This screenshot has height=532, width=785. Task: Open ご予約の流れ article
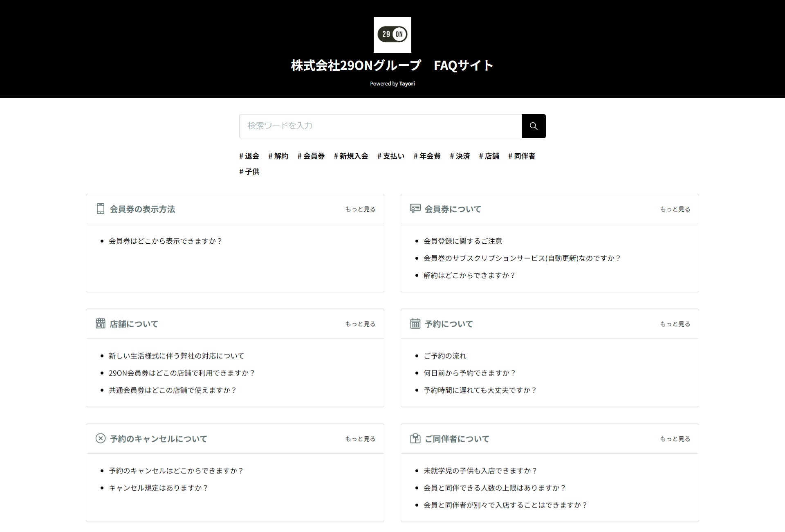coord(445,356)
